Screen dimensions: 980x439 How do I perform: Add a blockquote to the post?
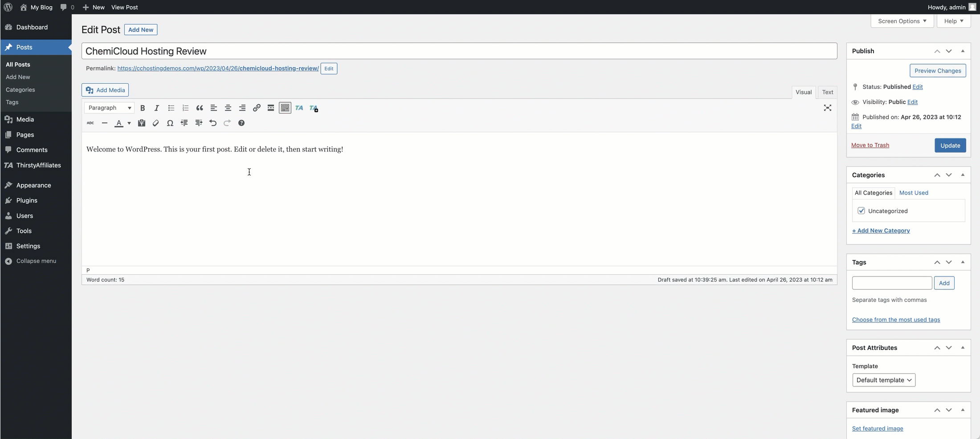[x=200, y=108]
